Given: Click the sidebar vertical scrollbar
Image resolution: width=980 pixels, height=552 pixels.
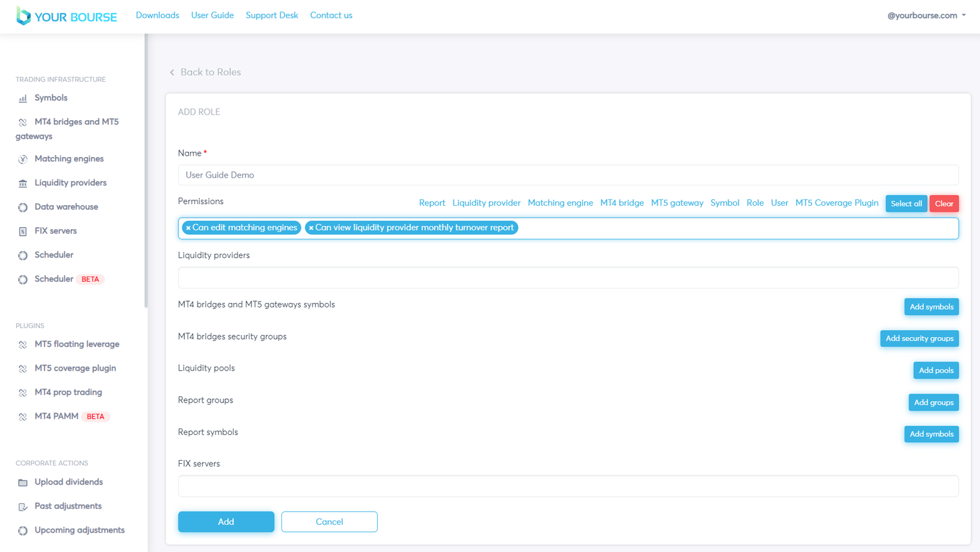Looking at the screenshot, I should coord(146,170).
